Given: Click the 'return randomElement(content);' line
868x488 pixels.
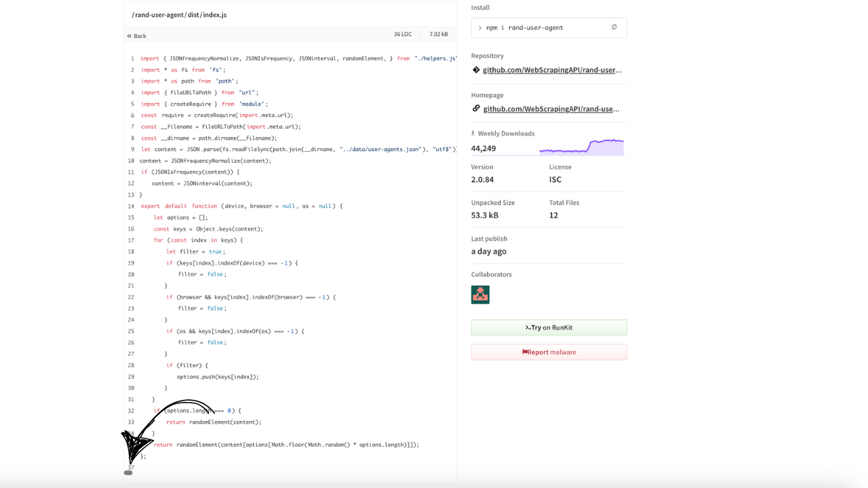Looking at the screenshot, I should pyautogui.click(x=214, y=422).
